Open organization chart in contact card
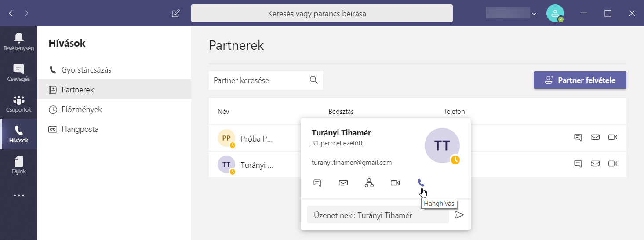644x240 pixels. 369,183
